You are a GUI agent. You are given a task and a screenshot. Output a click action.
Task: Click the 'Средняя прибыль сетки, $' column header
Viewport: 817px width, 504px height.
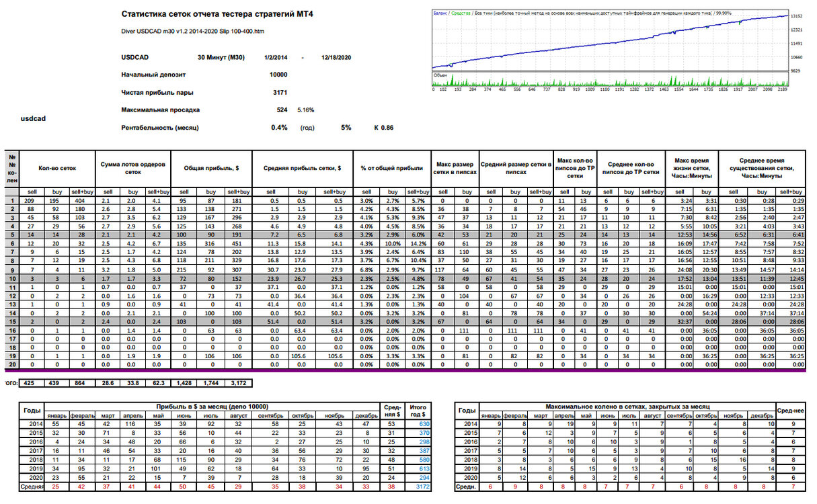tap(302, 168)
